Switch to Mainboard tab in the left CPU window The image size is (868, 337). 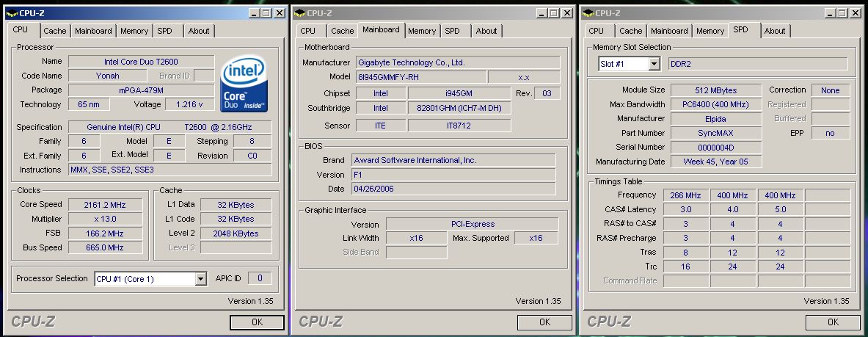[x=93, y=31]
